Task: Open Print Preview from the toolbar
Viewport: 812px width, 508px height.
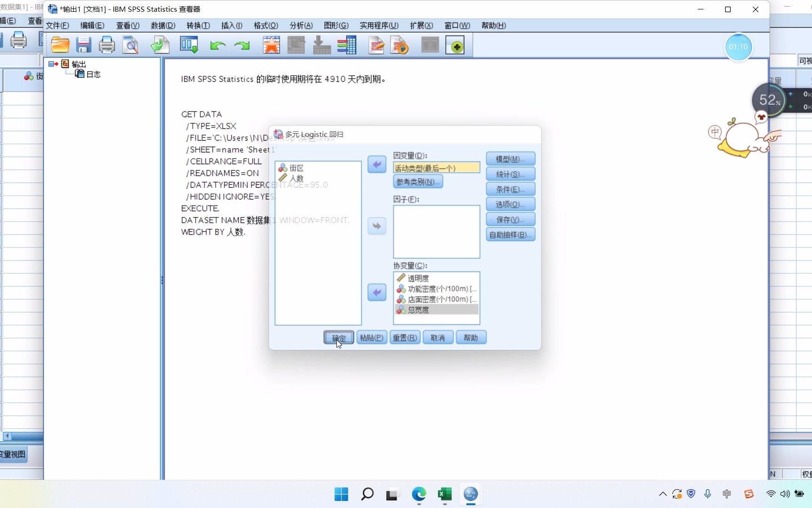Action: pos(130,45)
